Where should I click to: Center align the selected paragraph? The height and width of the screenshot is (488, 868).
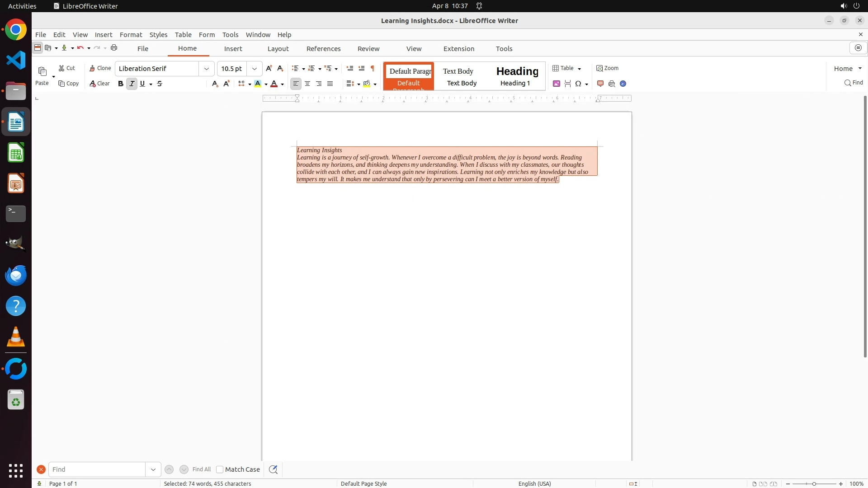pos(307,84)
